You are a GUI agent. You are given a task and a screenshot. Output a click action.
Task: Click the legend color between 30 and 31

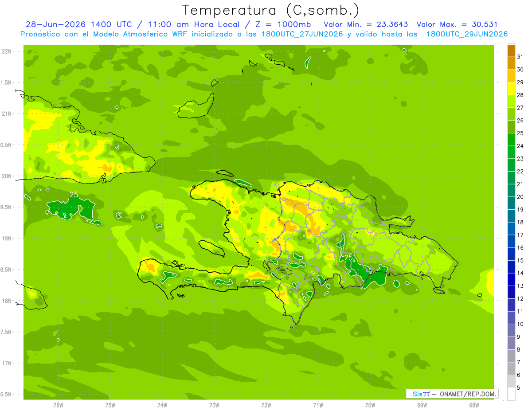coord(511,63)
